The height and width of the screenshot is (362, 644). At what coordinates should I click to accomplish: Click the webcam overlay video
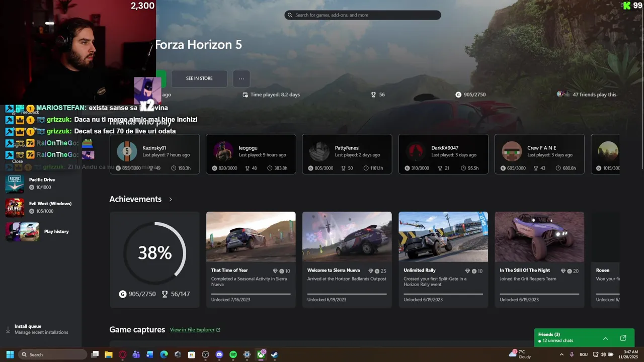coord(78,51)
